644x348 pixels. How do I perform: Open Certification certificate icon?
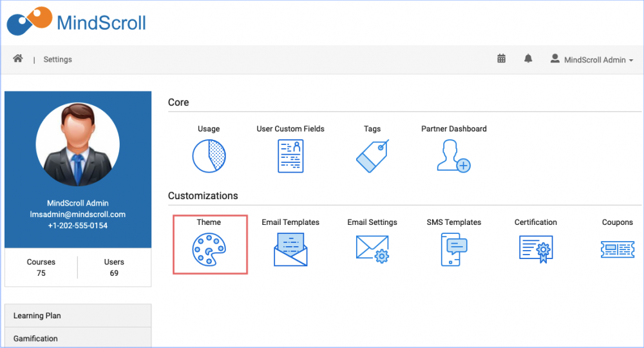(536, 249)
